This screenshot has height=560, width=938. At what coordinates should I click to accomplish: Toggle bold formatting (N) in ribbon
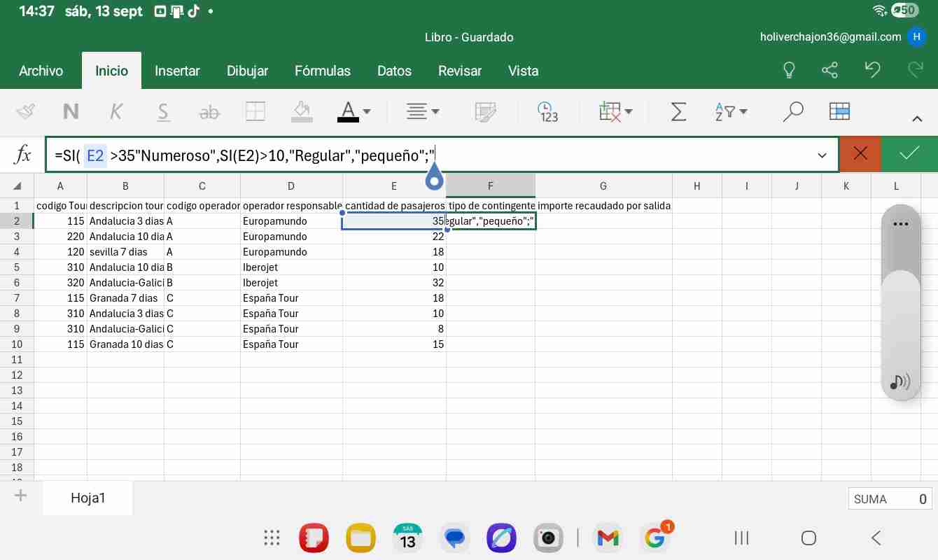(71, 112)
